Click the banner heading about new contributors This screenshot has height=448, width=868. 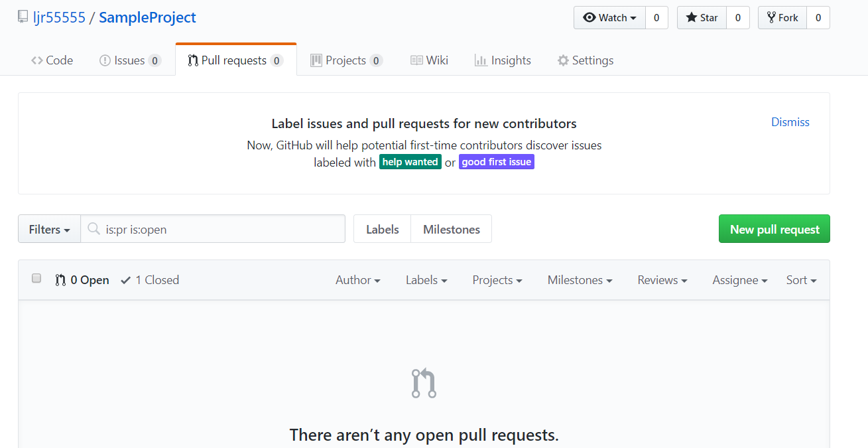pos(424,123)
